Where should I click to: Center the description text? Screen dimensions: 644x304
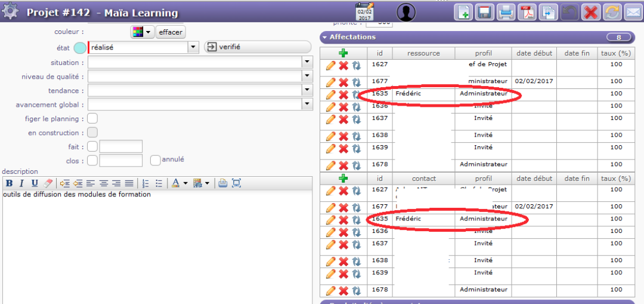(x=104, y=183)
